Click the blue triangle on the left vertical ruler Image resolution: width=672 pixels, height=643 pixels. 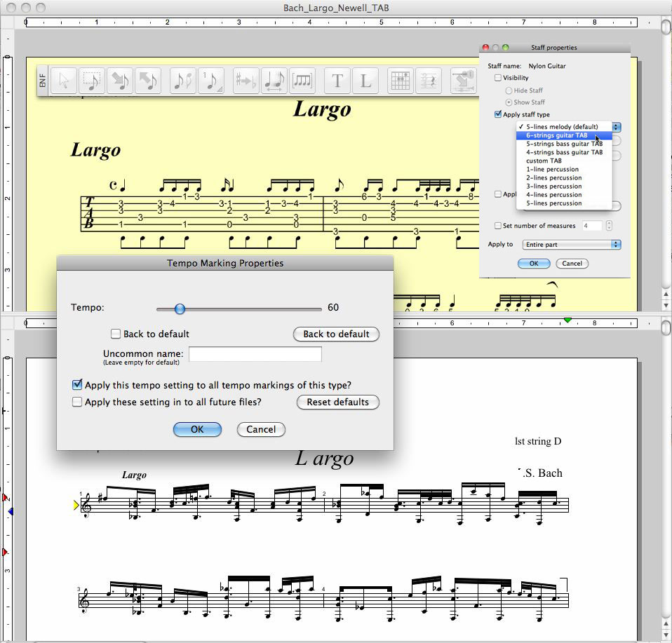pos(11,511)
